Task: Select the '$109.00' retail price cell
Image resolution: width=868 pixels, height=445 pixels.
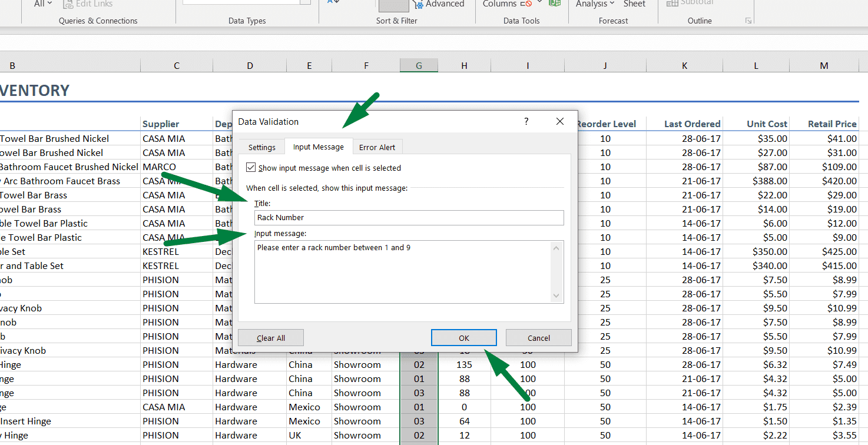Action: pos(824,167)
